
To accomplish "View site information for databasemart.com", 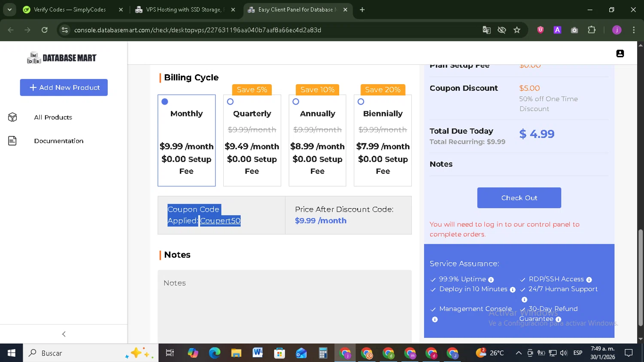I will (x=65, y=30).
